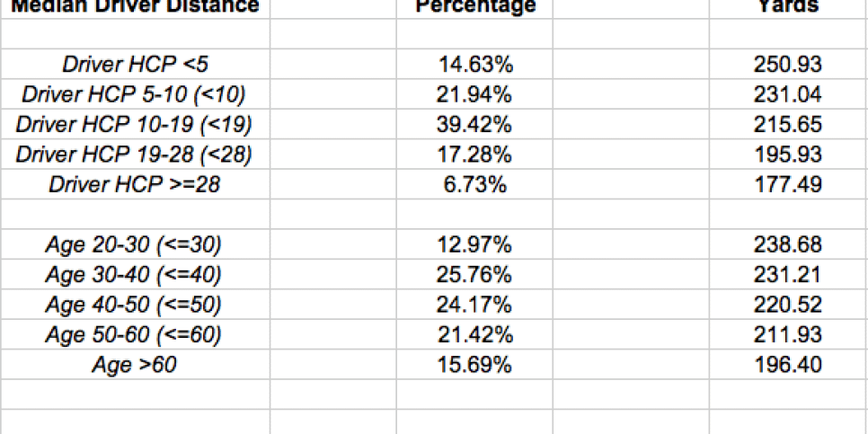
Task: Select the 'Driver HCP 5-10 (<10)' cell
Action: [135, 94]
